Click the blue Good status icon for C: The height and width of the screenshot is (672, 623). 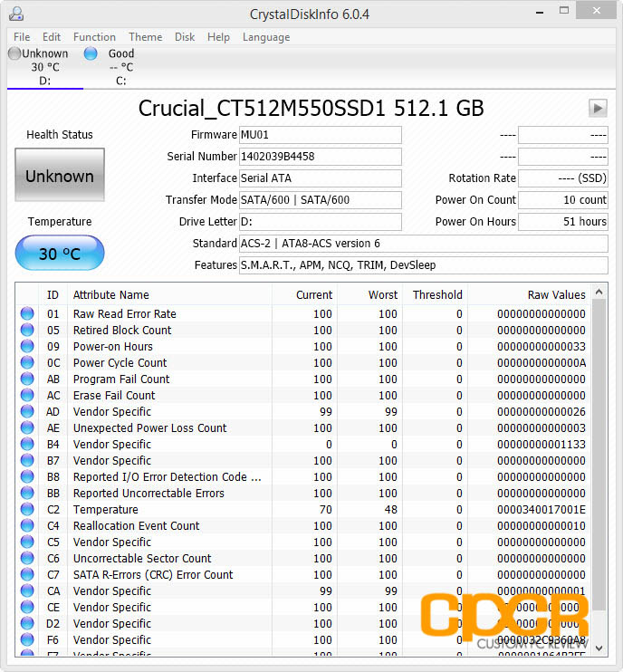point(91,53)
